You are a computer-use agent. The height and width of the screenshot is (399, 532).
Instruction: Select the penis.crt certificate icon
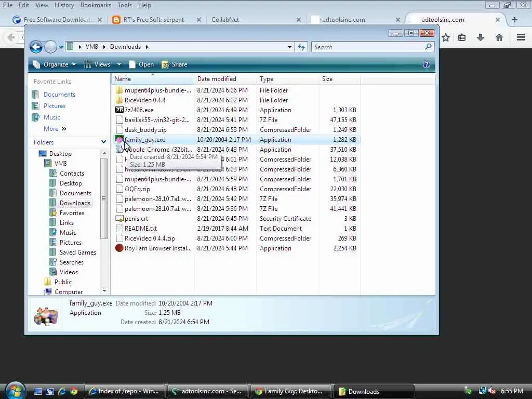pos(119,219)
